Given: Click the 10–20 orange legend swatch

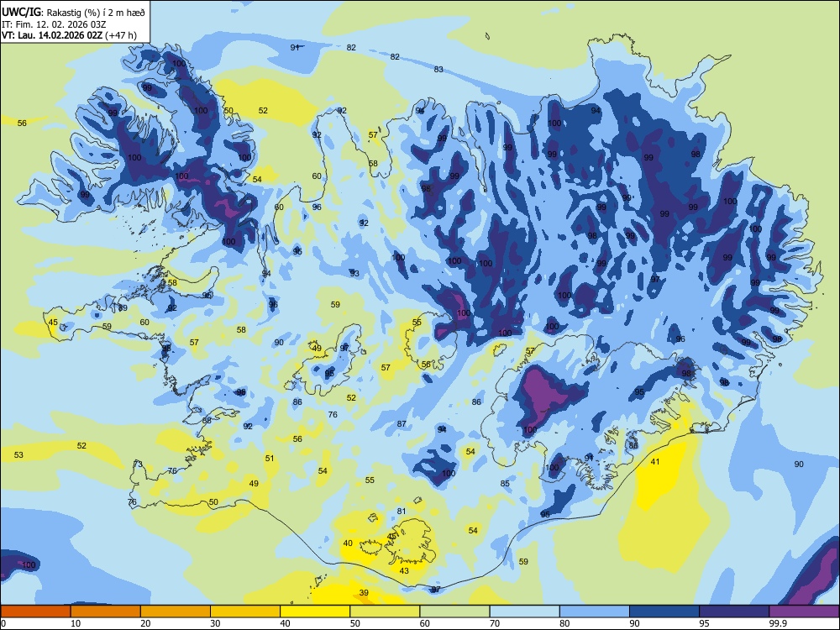Looking at the screenshot, I should [x=106, y=612].
